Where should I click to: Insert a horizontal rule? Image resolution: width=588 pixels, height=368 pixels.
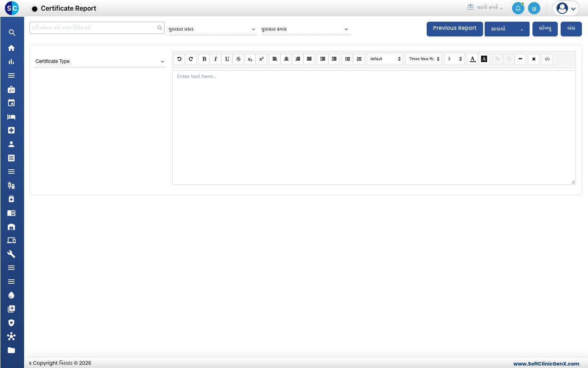pyautogui.click(x=520, y=59)
